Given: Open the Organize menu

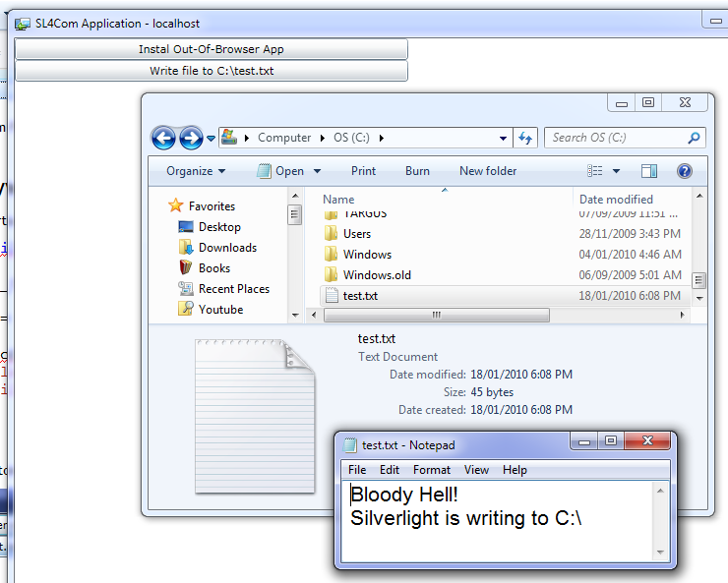Looking at the screenshot, I should (x=196, y=171).
